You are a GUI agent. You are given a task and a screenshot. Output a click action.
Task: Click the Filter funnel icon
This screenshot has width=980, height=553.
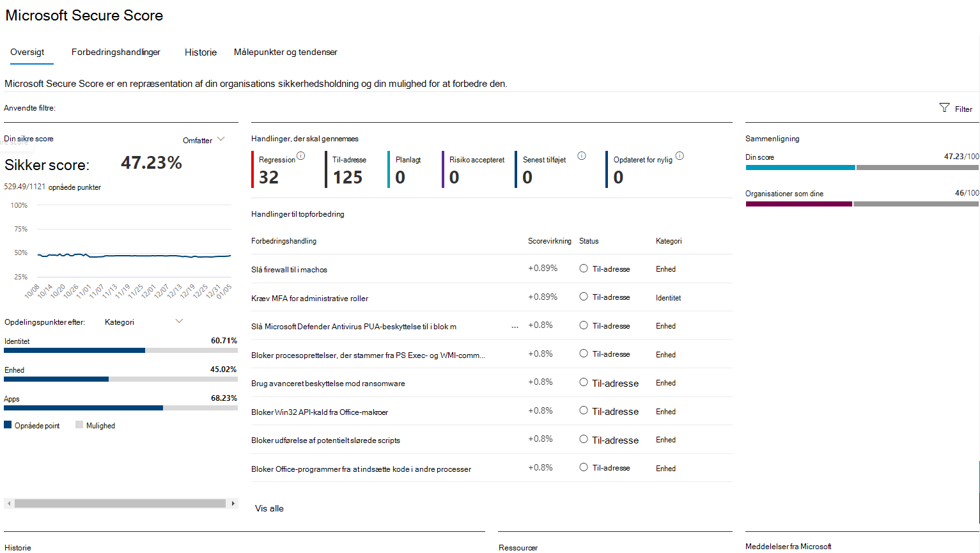(x=944, y=107)
